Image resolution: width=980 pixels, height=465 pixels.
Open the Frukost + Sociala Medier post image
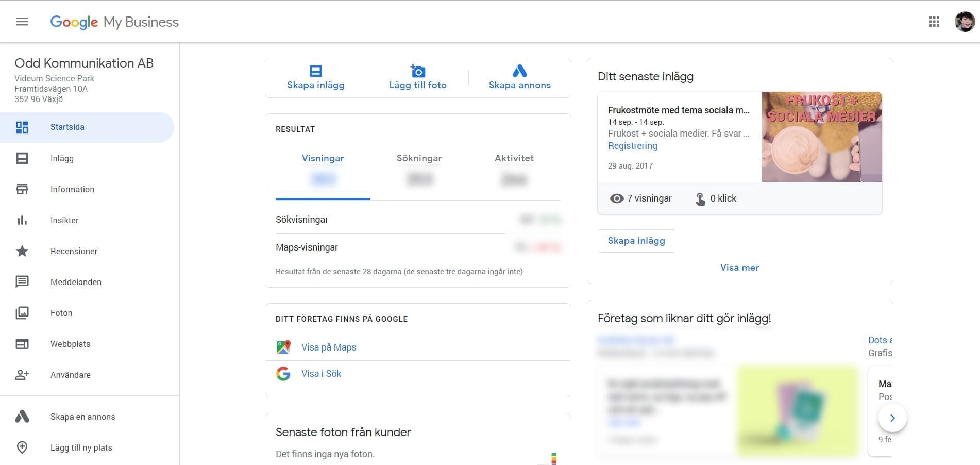(822, 137)
